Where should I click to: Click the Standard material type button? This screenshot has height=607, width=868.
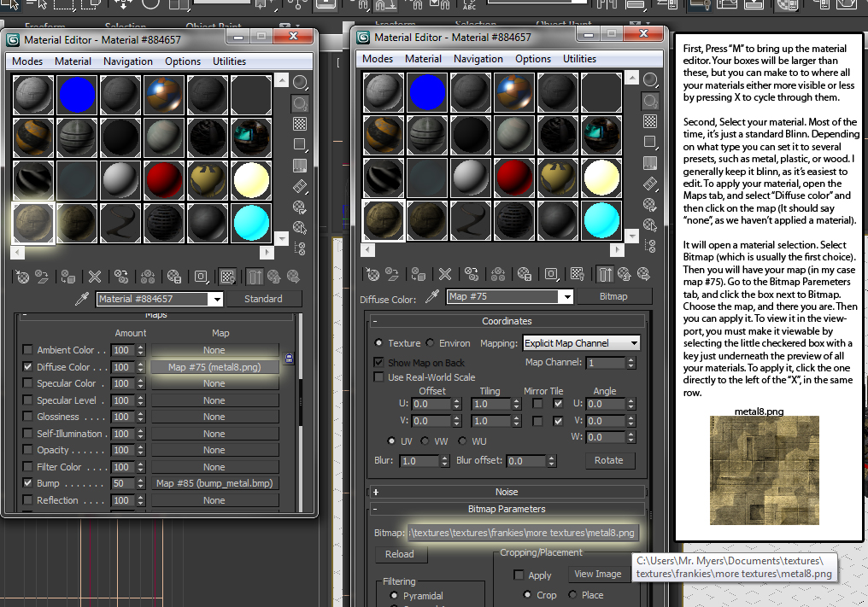[x=263, y=299]
